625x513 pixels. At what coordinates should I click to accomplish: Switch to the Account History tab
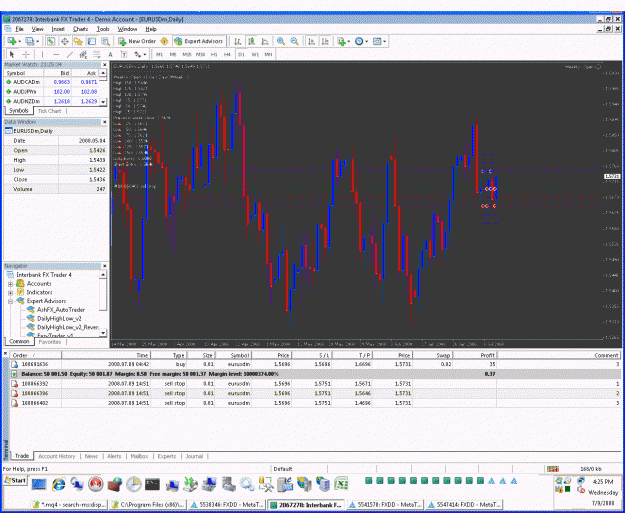click(x=57, y=456)
